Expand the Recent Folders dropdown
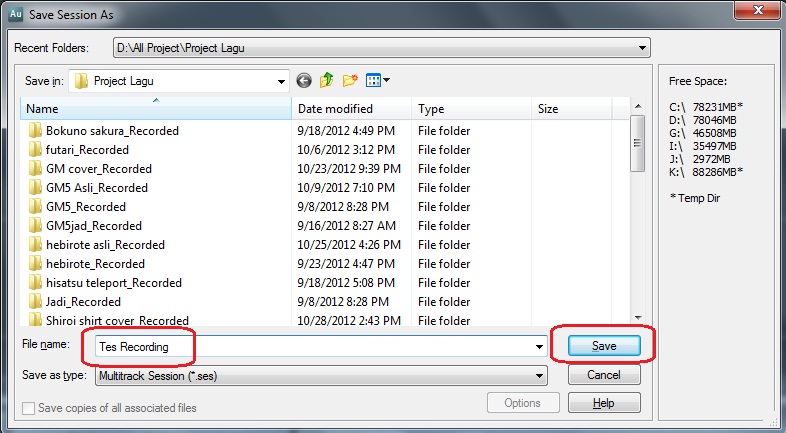 (642, 48)
